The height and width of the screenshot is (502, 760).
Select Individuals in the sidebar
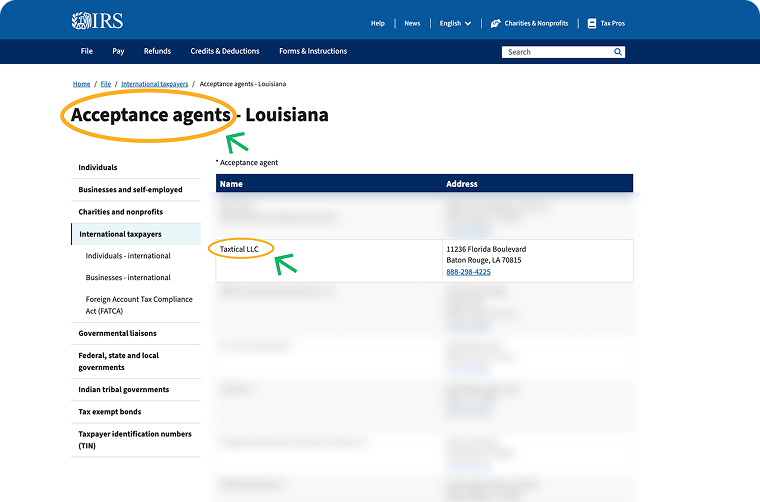coord(98,167)
